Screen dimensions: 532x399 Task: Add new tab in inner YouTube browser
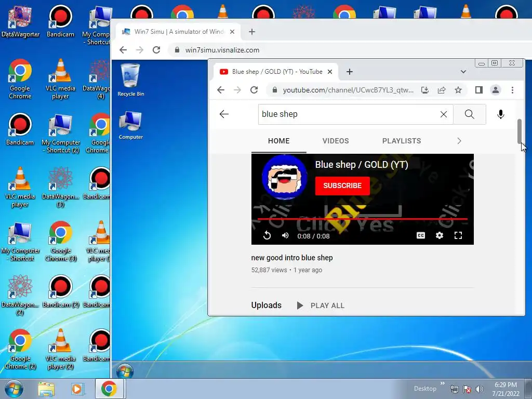350,72
